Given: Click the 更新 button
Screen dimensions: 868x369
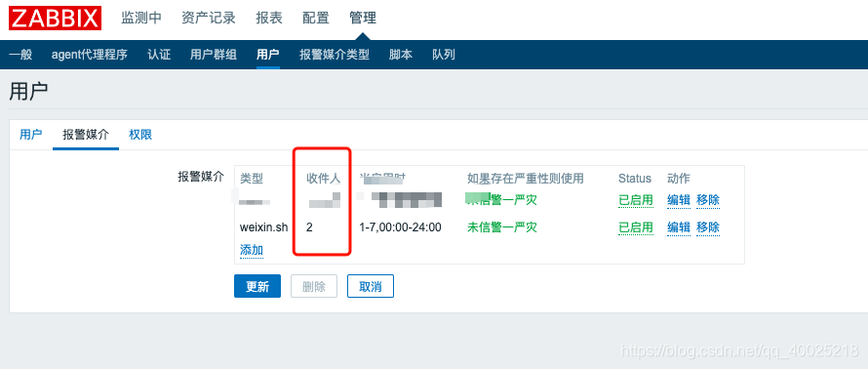Looking at the screenshot, I should [257, 286].
